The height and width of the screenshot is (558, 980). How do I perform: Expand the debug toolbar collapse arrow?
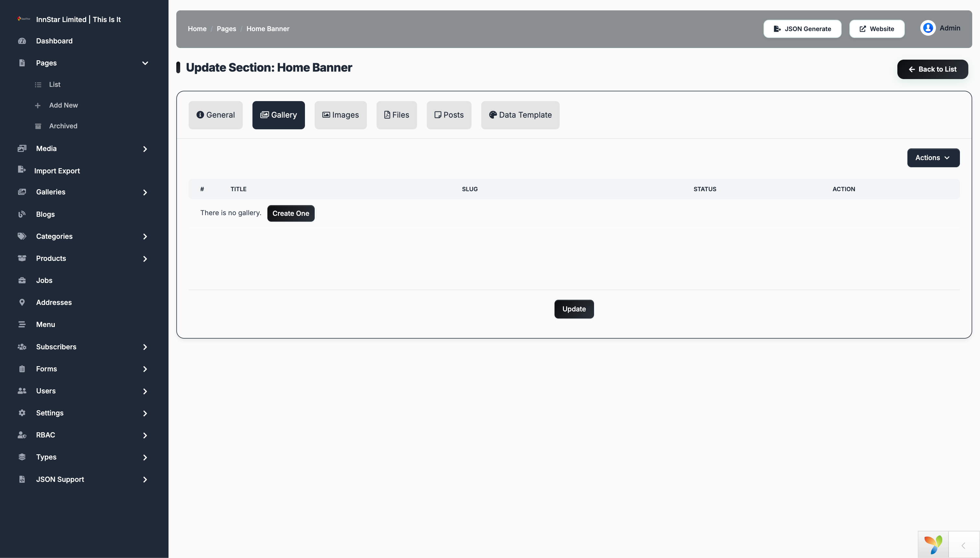(963, 545)
